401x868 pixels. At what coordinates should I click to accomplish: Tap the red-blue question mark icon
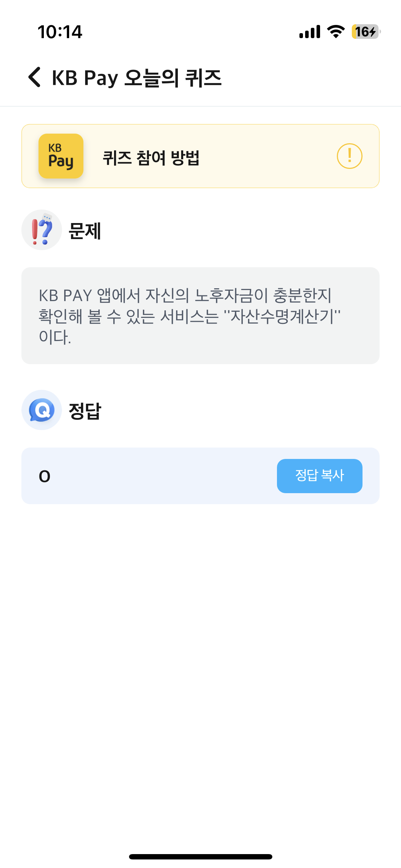pyautogui.click(x=42, y=230)
